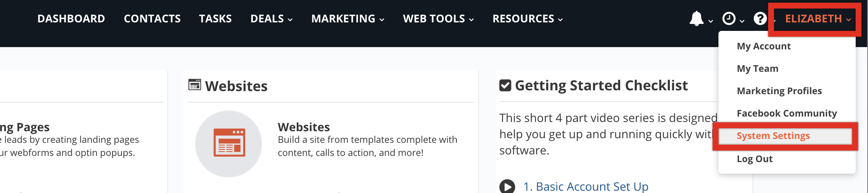Open the Basic Account Set Up link
The height and width of the screenshot is (193, 868).
click(586, 186)
